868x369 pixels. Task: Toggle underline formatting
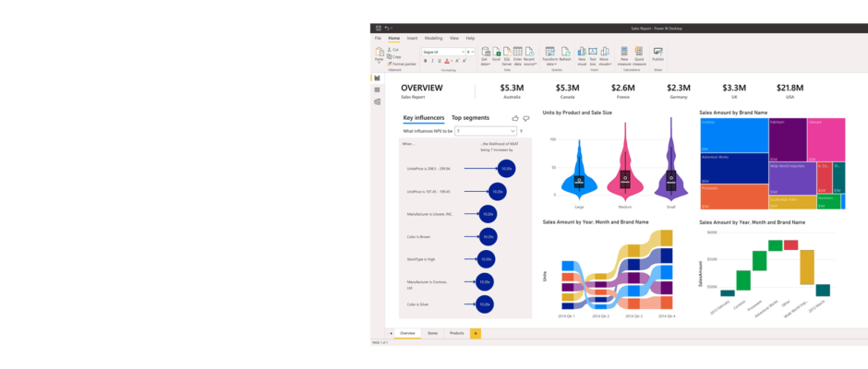coord(439,61)
